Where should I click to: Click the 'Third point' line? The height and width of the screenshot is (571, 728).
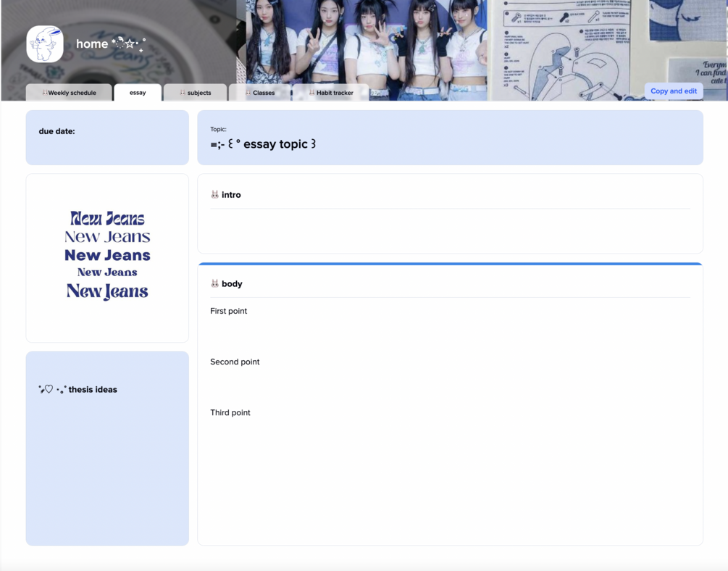pos(230,412)
